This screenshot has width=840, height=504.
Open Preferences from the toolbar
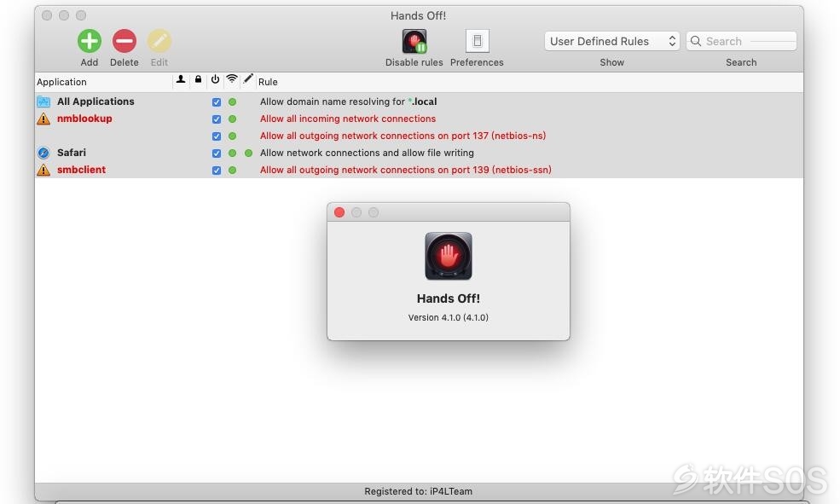[x=478, y=41]
